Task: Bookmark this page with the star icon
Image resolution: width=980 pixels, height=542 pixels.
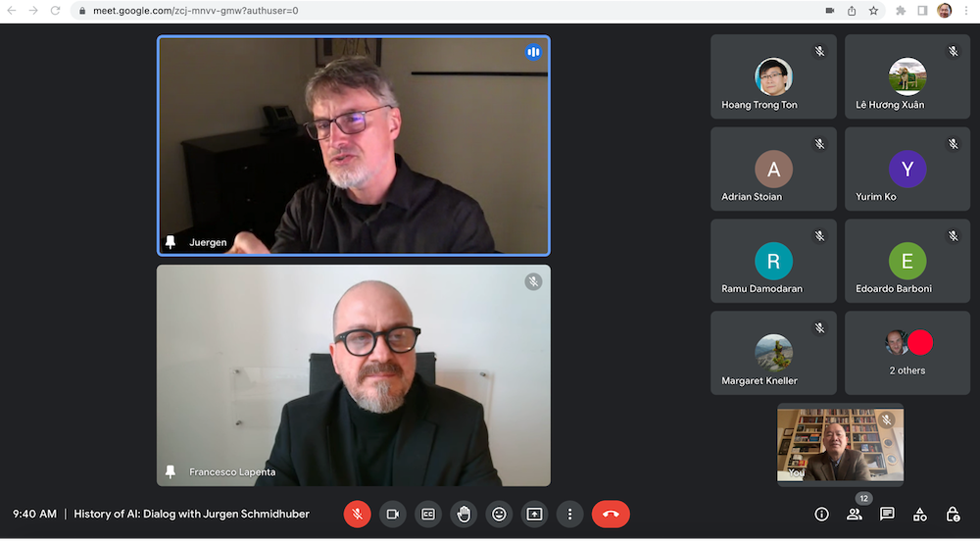Action: (x=873, y=11)
